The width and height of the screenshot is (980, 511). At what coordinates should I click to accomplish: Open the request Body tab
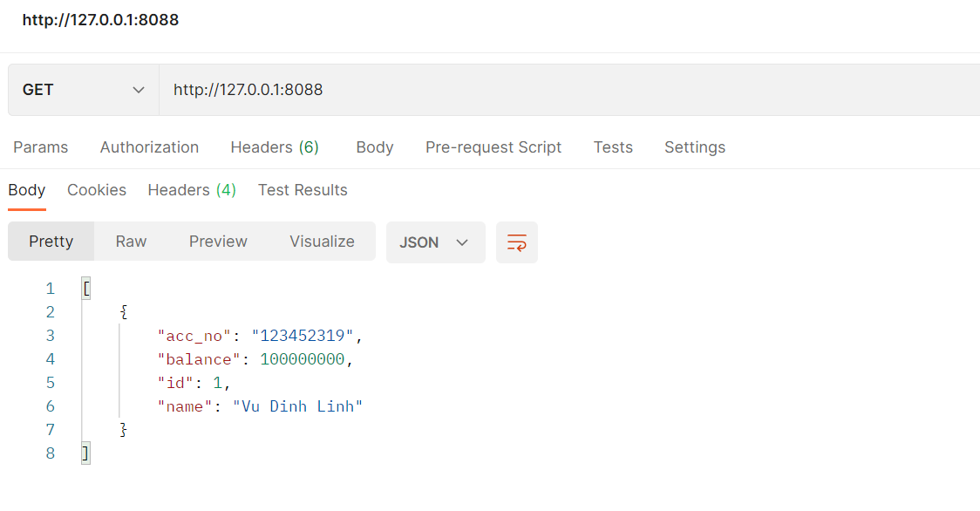tap(374, 146)
